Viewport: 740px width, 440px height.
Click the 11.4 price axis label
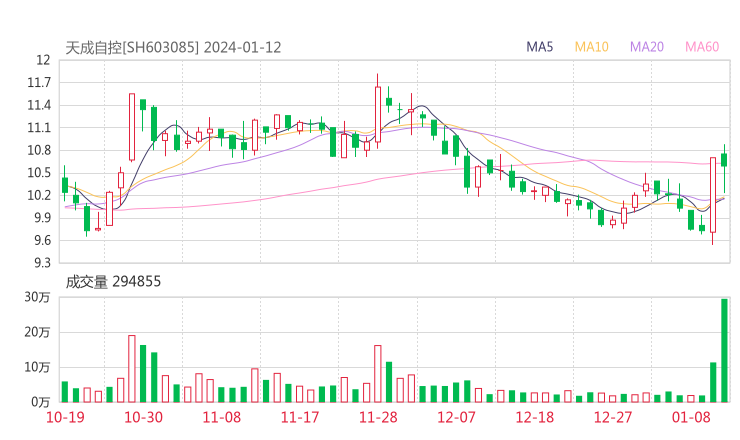pos(39,105)
